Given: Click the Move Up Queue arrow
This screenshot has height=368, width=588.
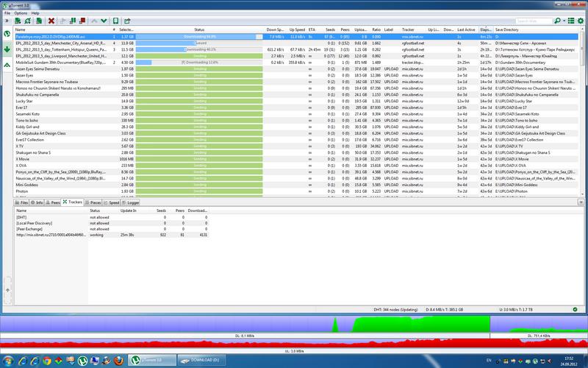Looking at the screenshot, I should [94, 21].
